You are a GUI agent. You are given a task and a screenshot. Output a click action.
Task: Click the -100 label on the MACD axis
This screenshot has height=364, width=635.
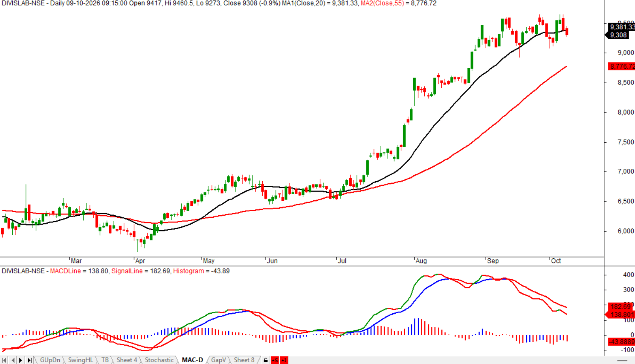pos(627,350)
